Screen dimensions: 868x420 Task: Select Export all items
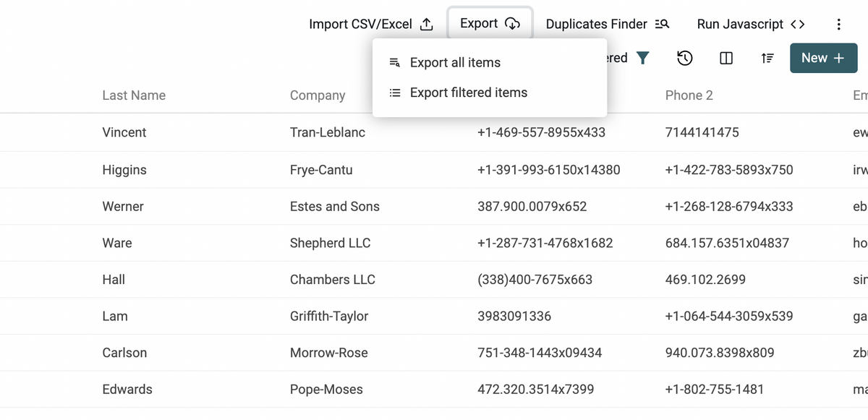coord(455,63)
